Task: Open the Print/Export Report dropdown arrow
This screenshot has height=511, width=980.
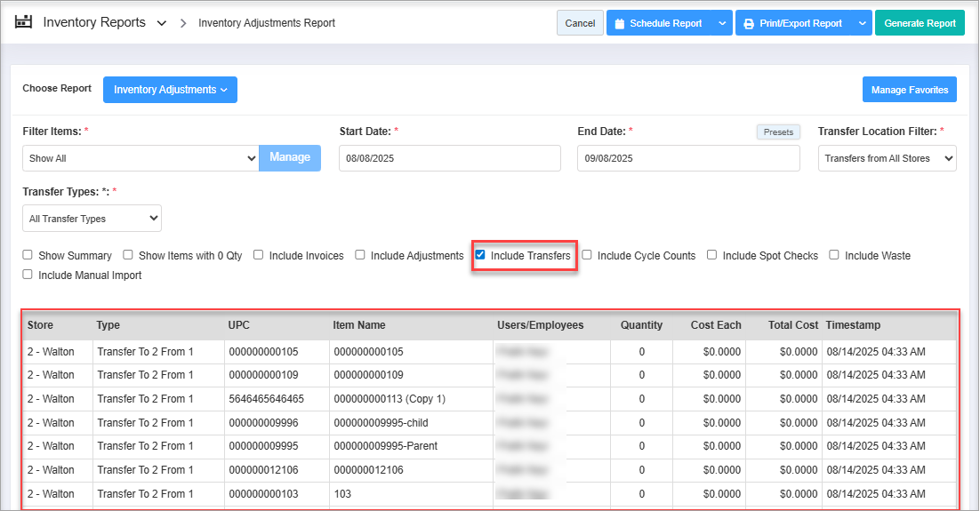Action: point(862,24)
